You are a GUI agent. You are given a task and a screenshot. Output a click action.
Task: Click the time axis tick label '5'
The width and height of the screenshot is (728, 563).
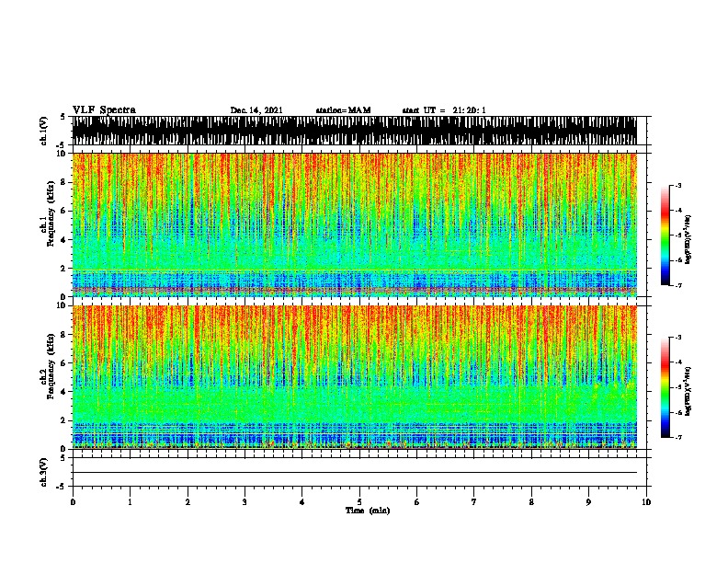coord(359,502)
